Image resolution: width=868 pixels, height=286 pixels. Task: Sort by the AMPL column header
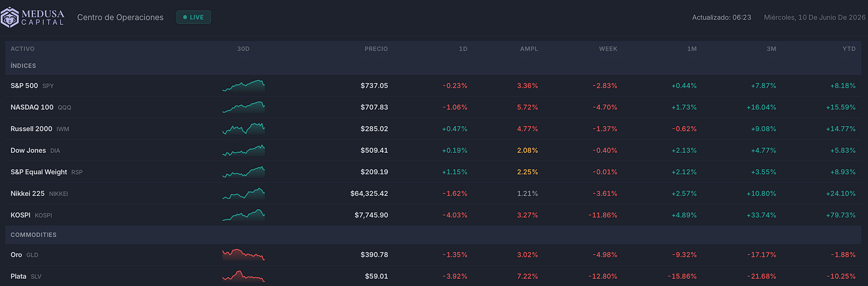point(529,49)
